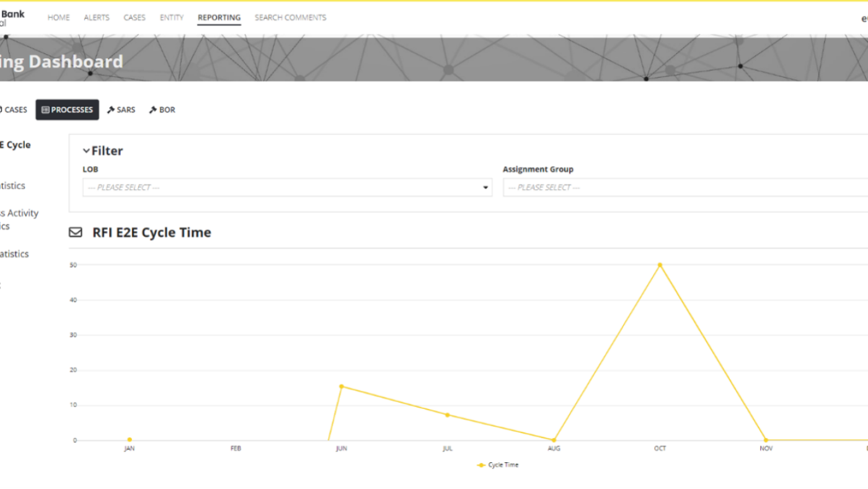Switch to the SARS tab
Screen dimensions: 868x489
click(x=126, y=110)
